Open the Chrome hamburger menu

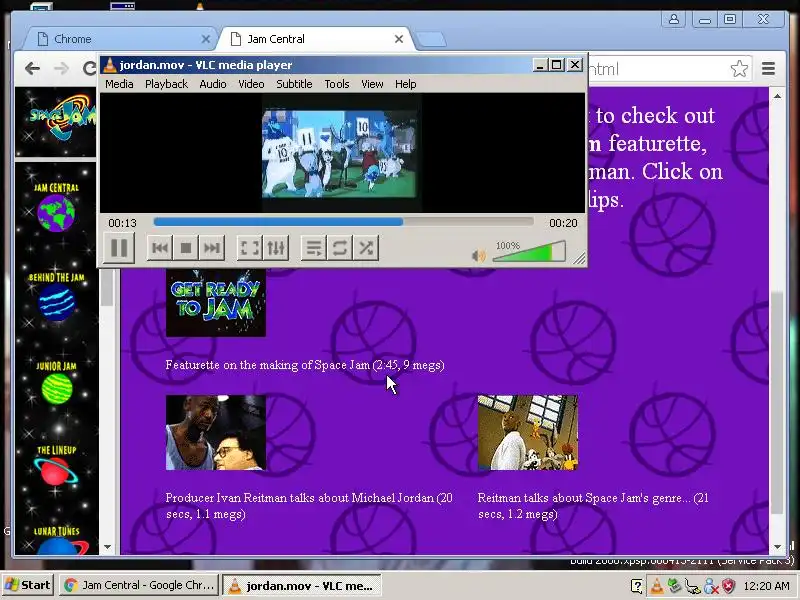[768, 68]
